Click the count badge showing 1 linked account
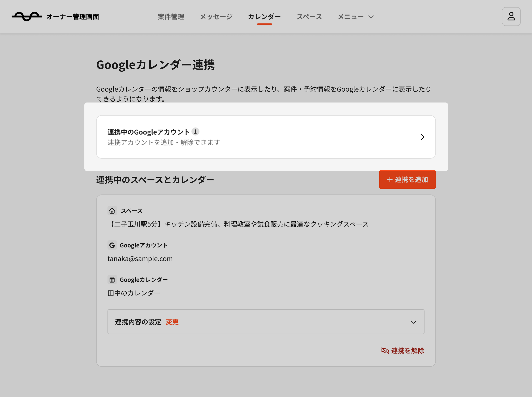Screen dimensions: 532x397 (196, 131)
